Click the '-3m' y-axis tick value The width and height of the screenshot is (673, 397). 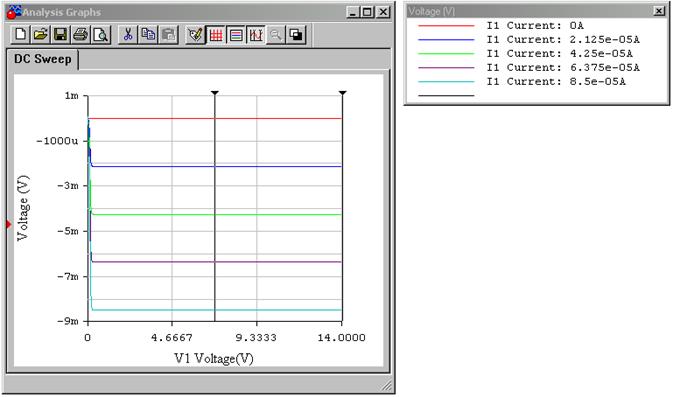click(x=68, y=186)
